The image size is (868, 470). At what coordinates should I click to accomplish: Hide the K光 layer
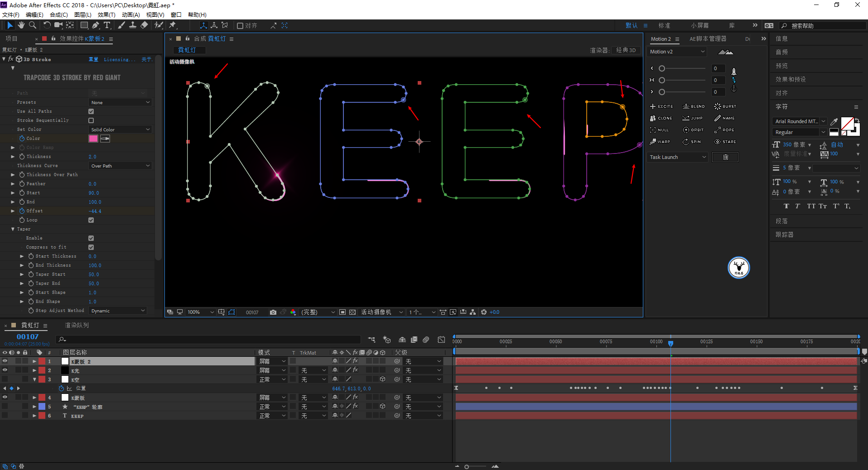[x=5, y=370]
